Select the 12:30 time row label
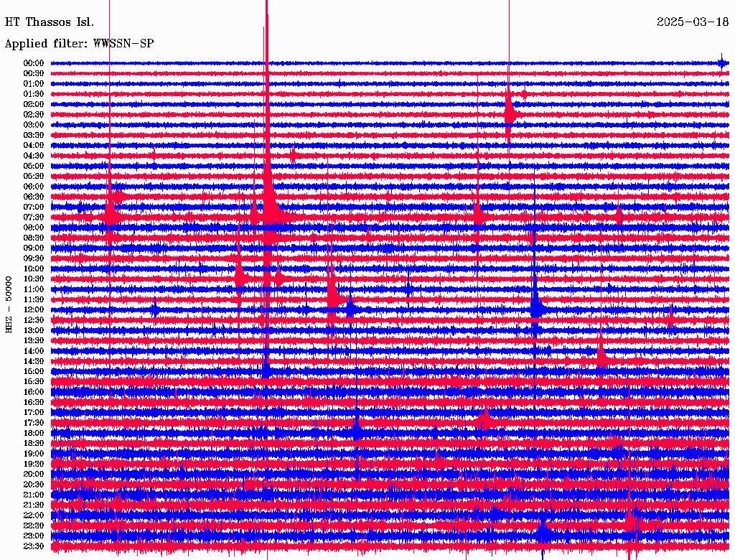 click(x=34, y=320)
